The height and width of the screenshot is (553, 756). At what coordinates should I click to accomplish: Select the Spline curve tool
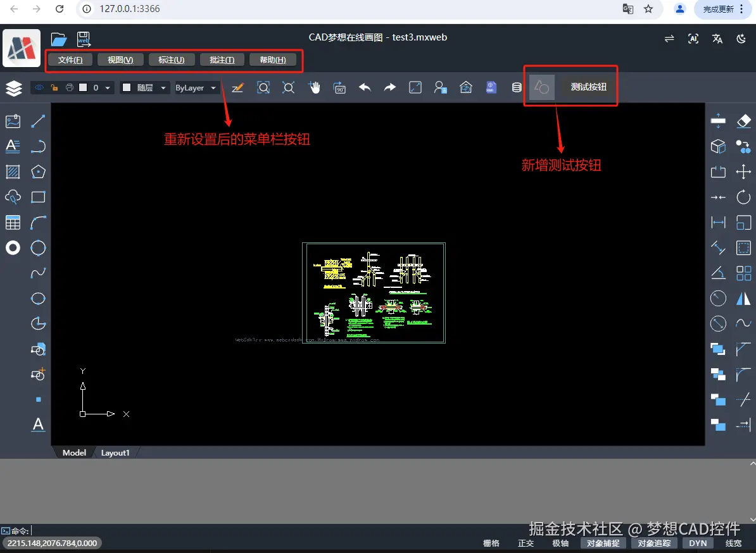[38, 273]
